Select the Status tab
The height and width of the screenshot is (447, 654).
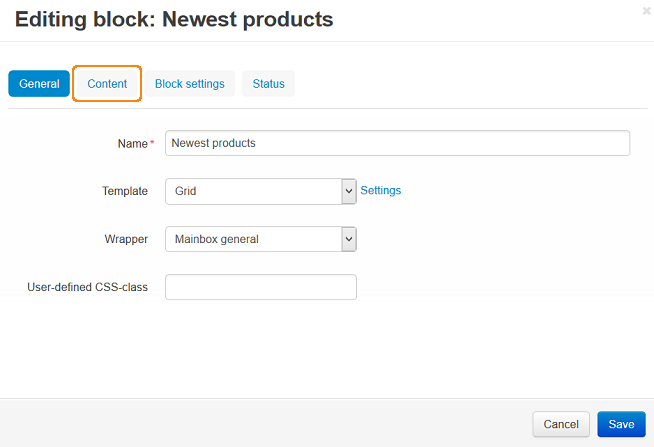tap(269, 84)
